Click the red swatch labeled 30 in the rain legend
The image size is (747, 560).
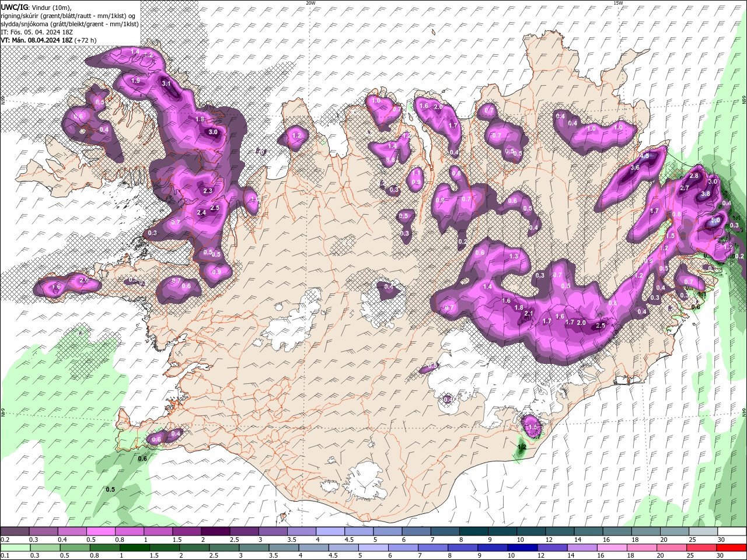click(x=731, y=548)
